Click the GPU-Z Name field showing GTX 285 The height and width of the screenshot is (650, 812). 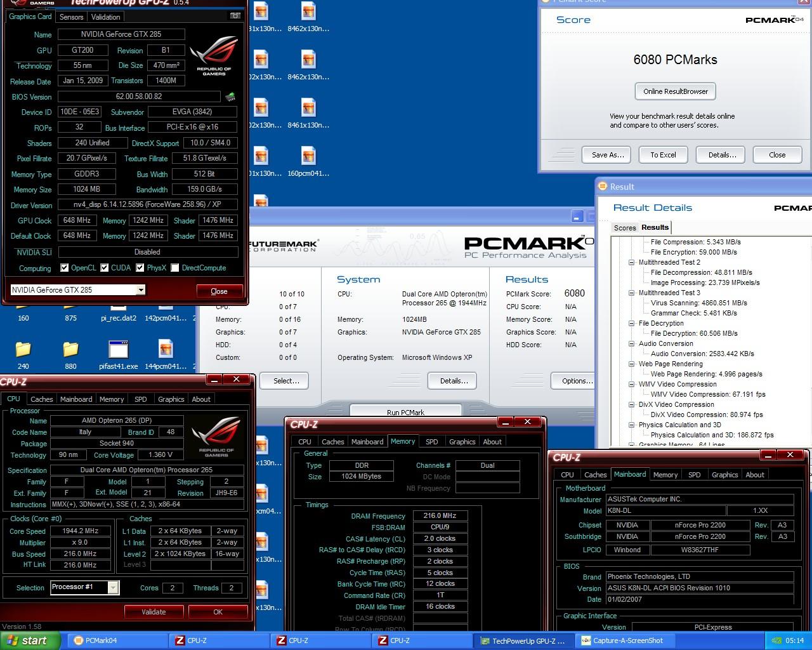click(121, 34)
